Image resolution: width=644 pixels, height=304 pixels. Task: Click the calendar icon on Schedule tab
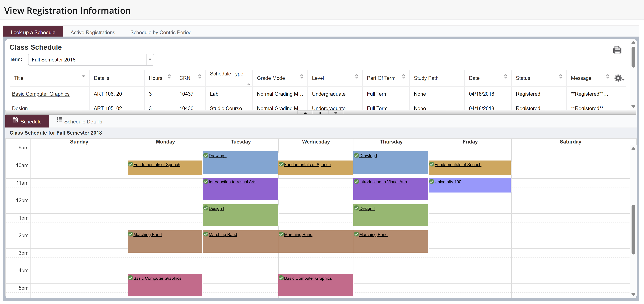point(15,120)
